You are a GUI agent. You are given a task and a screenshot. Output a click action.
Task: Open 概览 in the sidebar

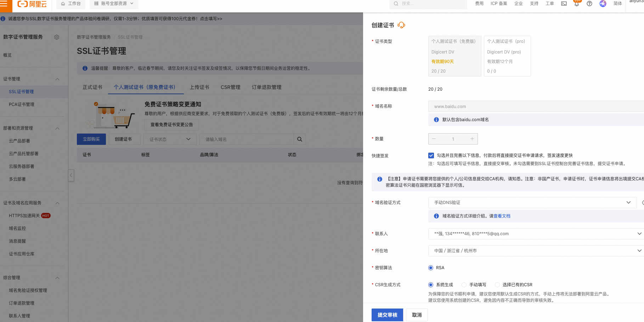(7, 55)
